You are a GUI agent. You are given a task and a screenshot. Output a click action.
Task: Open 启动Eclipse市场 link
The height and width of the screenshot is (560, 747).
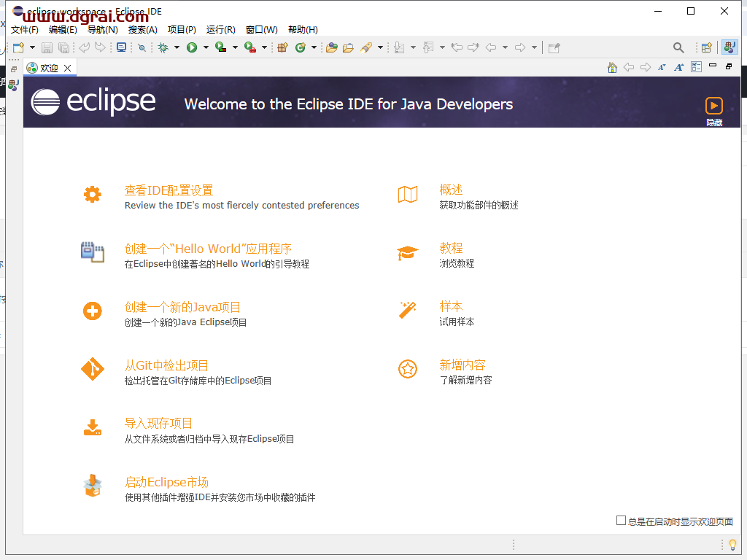166,482
